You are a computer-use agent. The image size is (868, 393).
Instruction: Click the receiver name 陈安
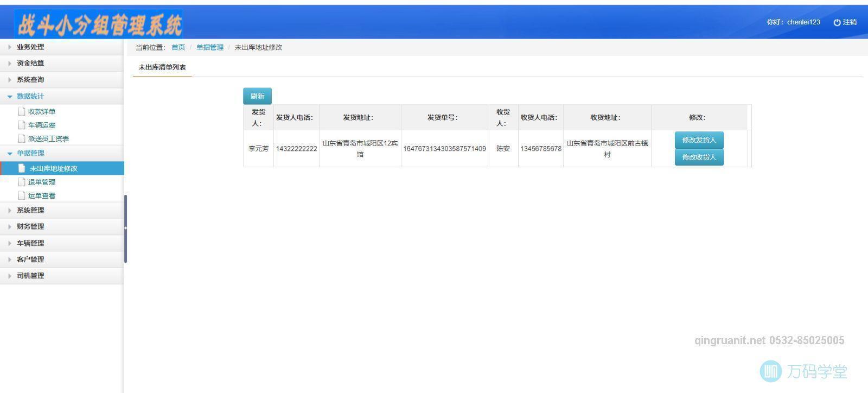503,149
